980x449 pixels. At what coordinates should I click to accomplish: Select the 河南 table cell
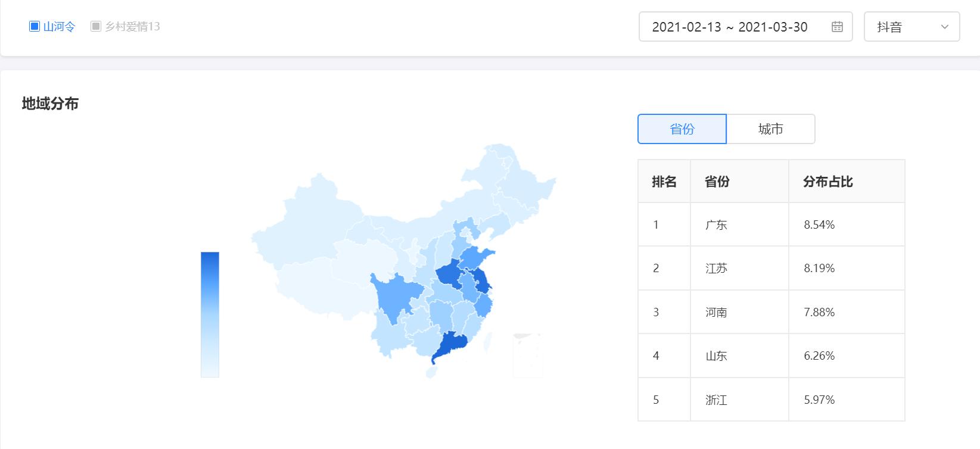(739, 312)
